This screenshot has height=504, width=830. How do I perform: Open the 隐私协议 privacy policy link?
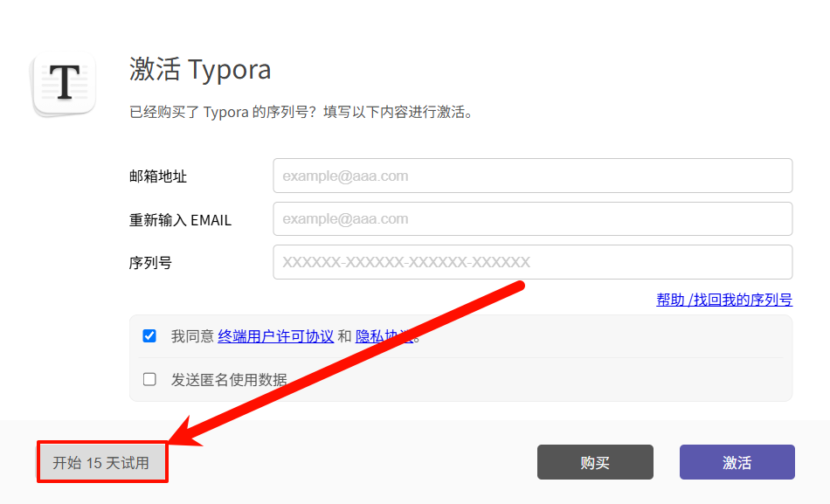(383, 336)
